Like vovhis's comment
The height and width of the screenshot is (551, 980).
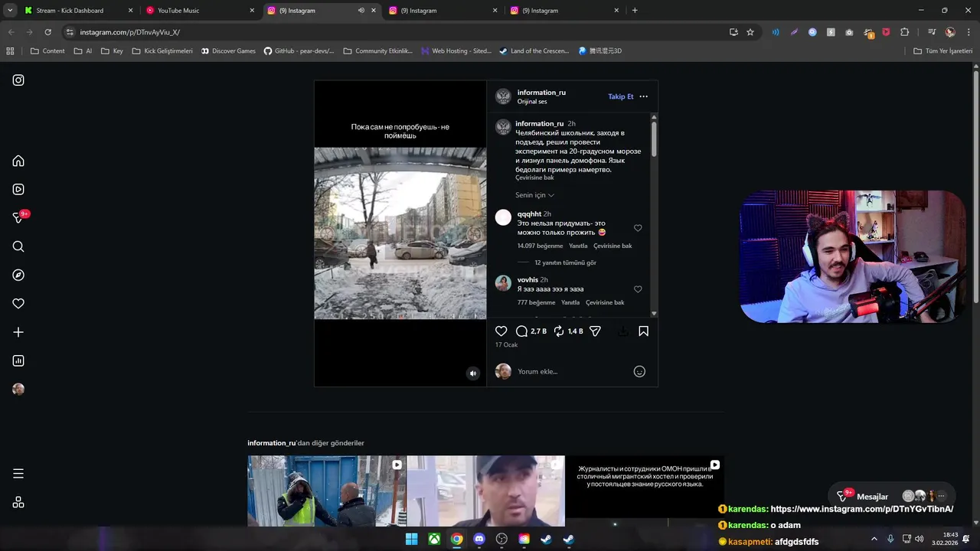click(638, 289)
